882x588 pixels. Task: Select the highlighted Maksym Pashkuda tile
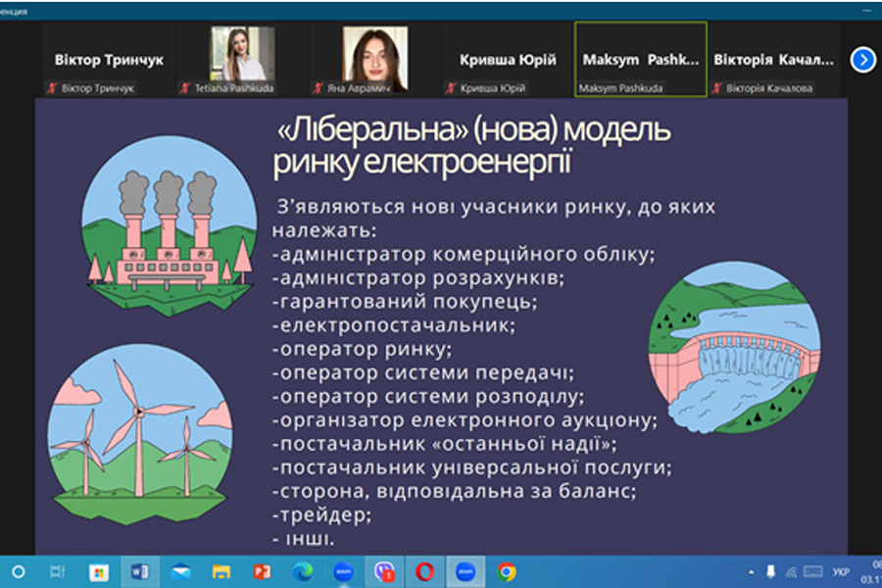tap(640, 60)
